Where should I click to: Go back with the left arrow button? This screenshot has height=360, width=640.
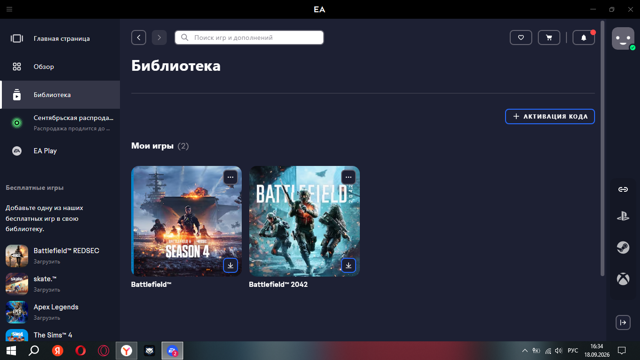coord(139,38)
